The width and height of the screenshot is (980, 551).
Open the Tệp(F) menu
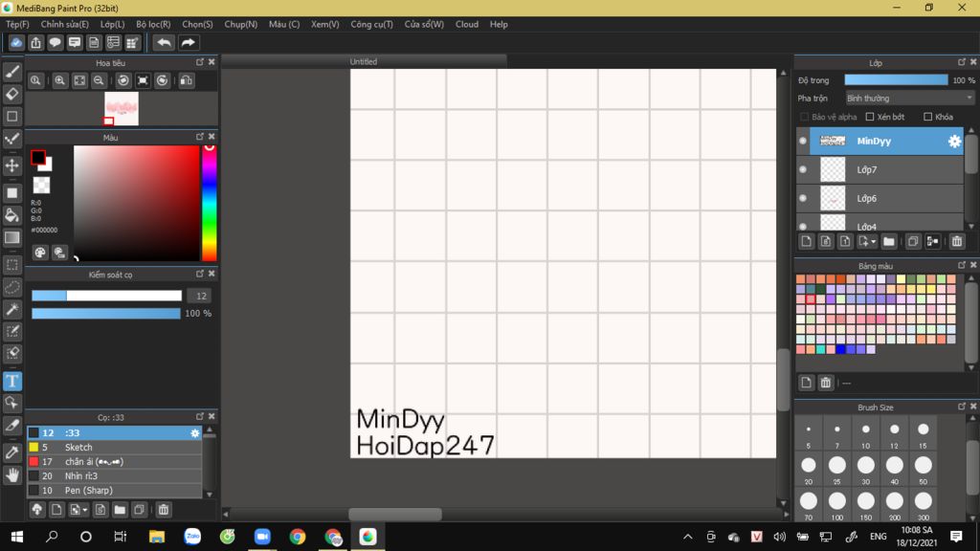[x=17, y=24]
